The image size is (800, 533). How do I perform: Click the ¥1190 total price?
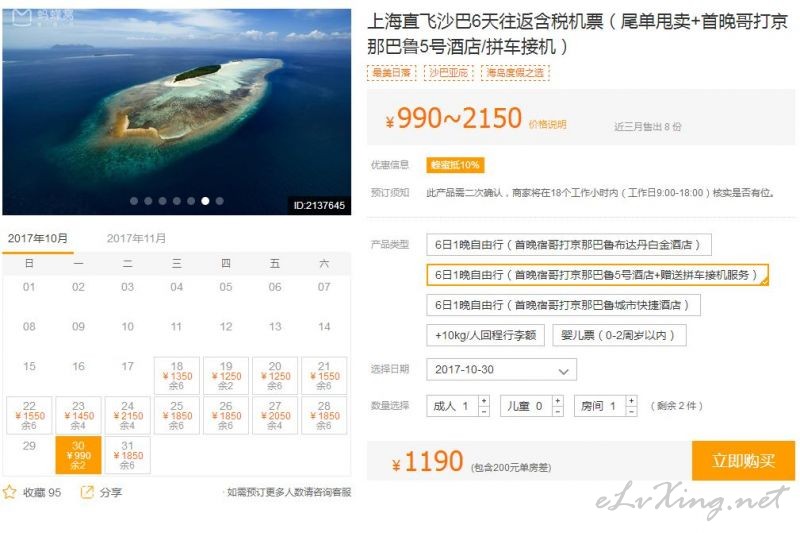428,462
